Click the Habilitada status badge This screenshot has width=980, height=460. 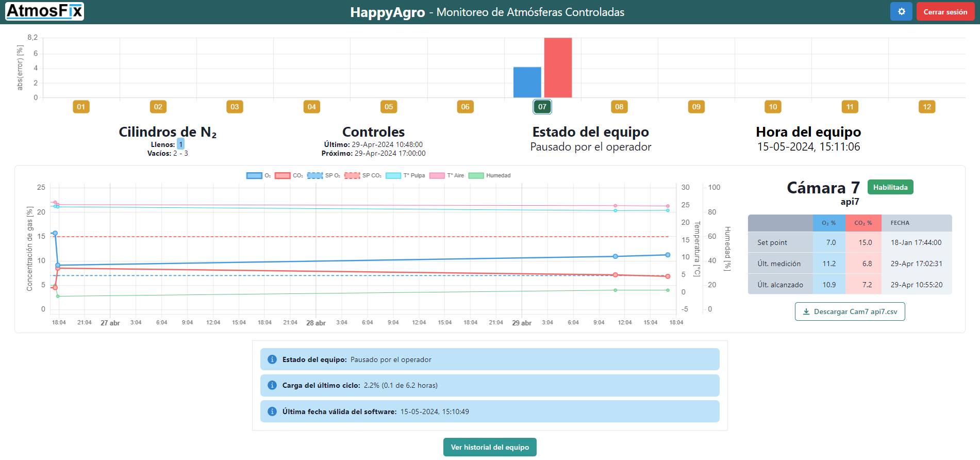[x=890, y=187]
